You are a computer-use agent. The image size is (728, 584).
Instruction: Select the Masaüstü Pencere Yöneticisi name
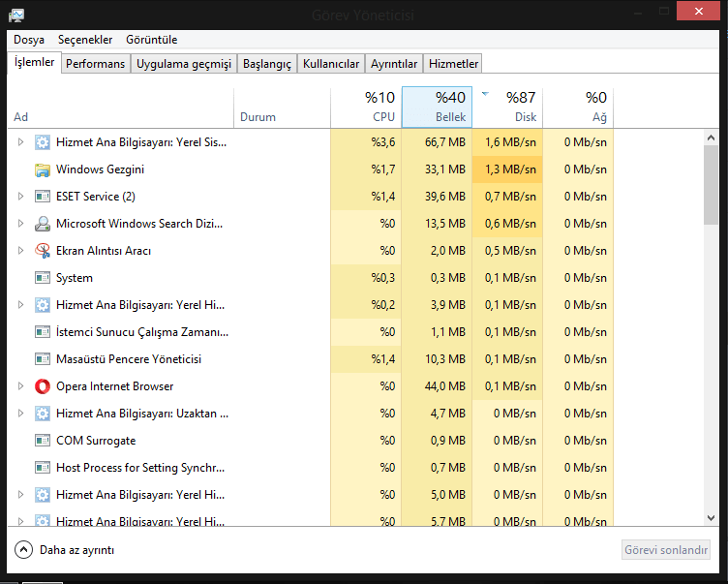tap(129, 359)
